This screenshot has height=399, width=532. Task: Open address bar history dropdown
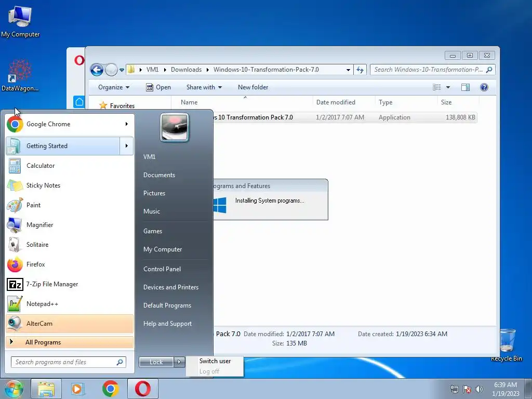(x=348, y=70)
